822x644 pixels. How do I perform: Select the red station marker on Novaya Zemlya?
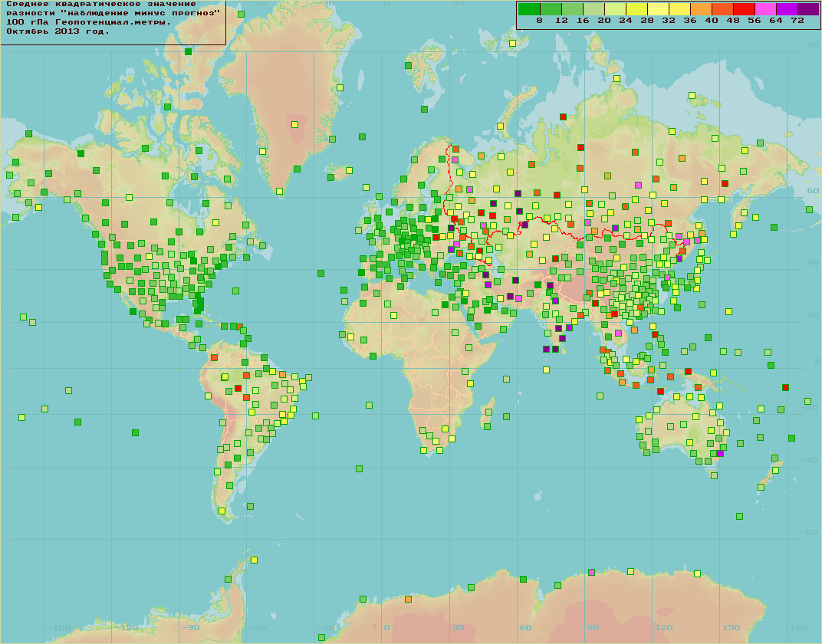(563, 117)
